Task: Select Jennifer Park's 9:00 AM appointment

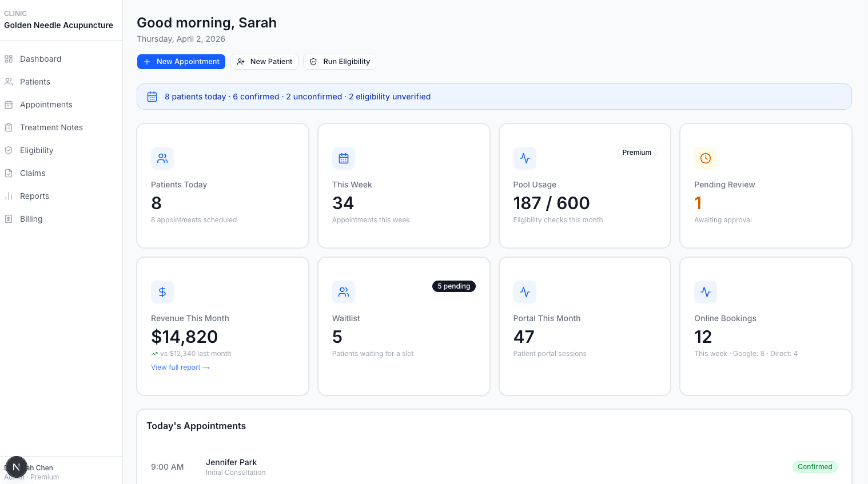Action: point(232,466)
